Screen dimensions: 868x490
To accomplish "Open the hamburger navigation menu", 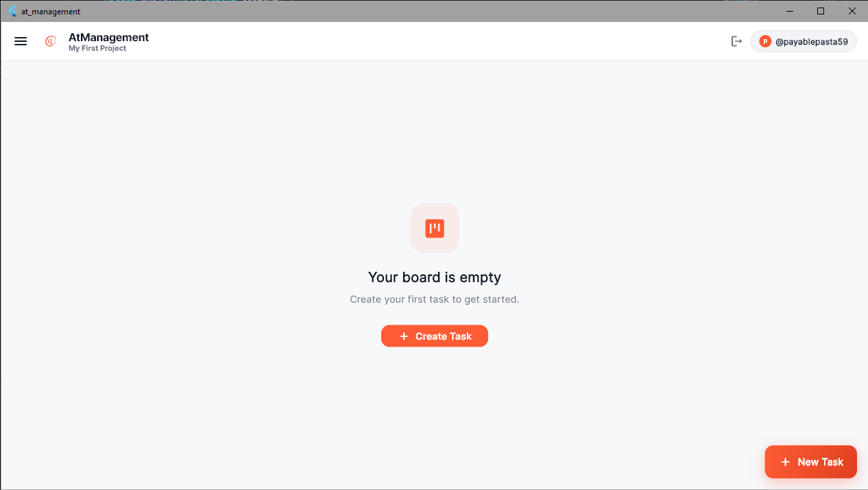I will click(x=21, y=41).
